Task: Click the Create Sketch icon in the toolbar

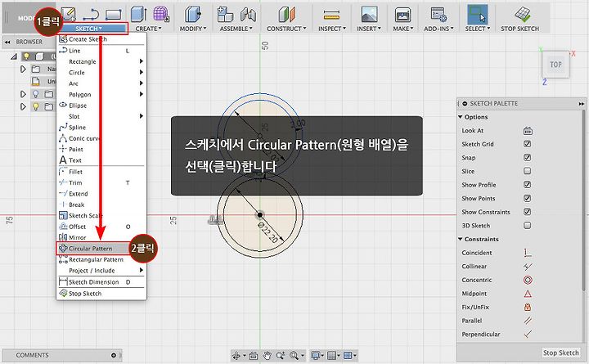Action: pos(69,14)
